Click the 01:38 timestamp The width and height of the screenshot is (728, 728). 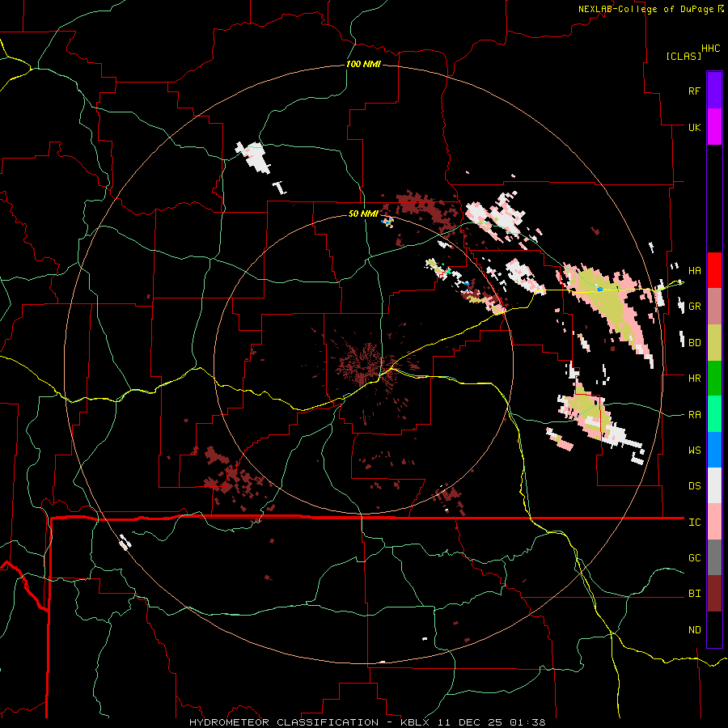[527, 722]
